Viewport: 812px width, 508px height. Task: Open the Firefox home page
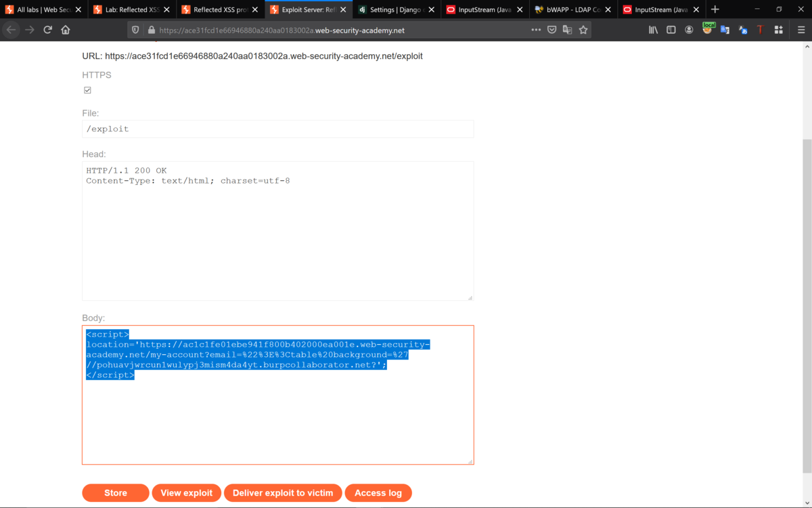click(66, 30)
